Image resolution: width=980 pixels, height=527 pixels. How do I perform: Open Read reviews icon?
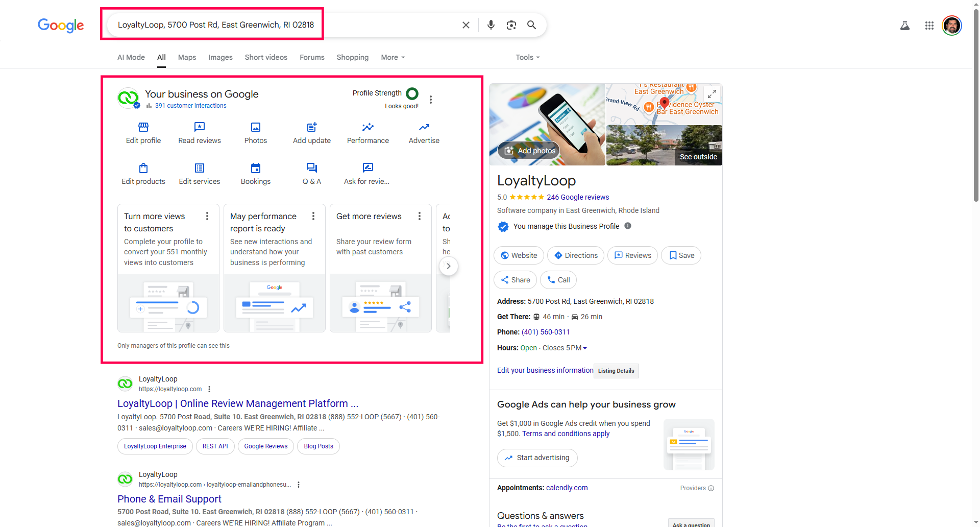click(200, 127)
